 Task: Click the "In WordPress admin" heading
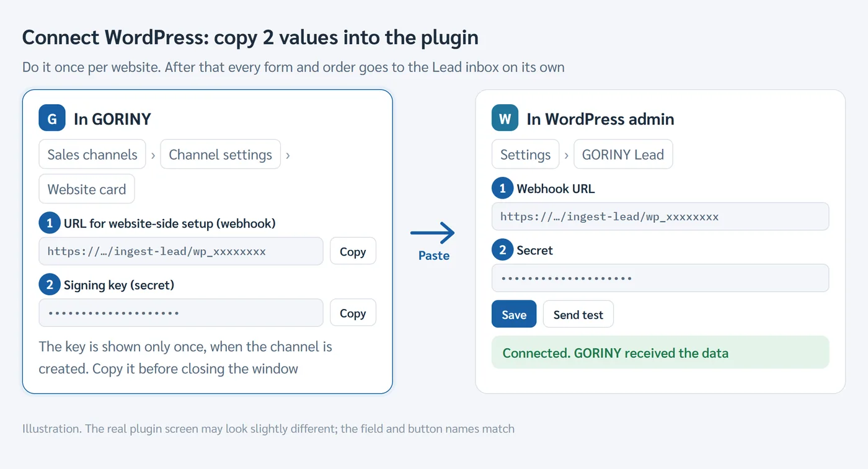(x=600, y=119)
